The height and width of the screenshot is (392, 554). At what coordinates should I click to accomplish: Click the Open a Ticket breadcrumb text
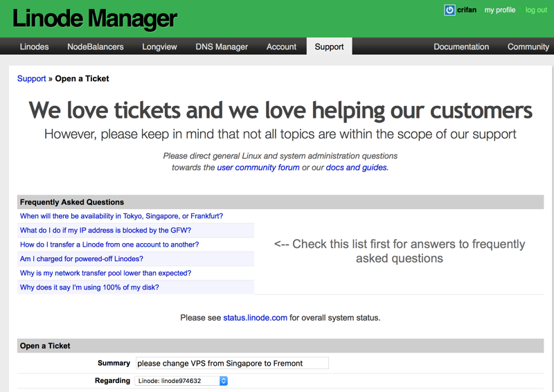coord(82,78)
